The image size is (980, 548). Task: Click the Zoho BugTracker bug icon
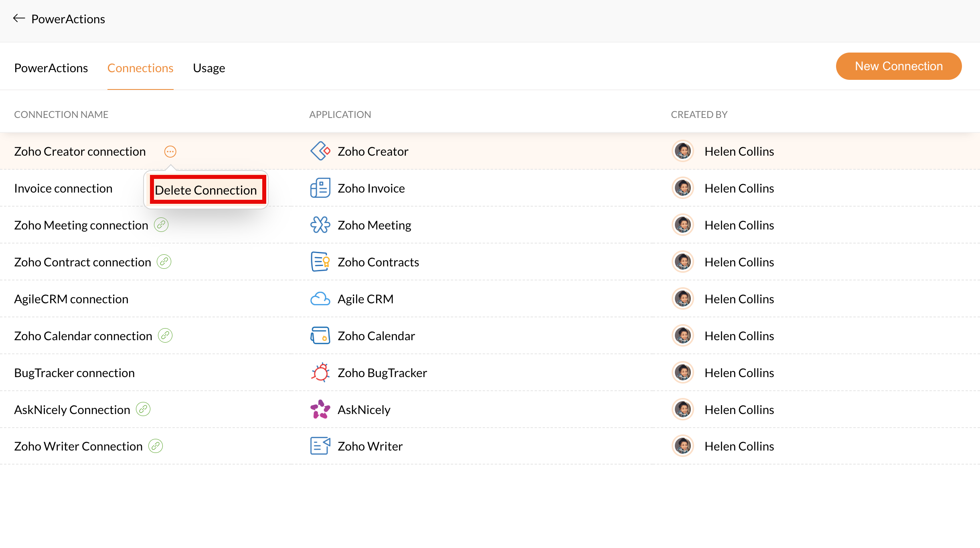(320, 373)
